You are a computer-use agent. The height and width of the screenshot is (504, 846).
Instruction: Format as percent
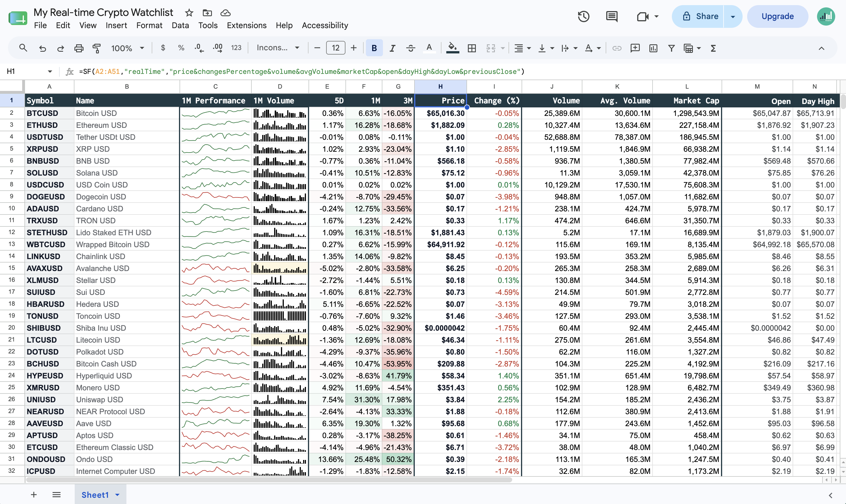pos(181,48)
